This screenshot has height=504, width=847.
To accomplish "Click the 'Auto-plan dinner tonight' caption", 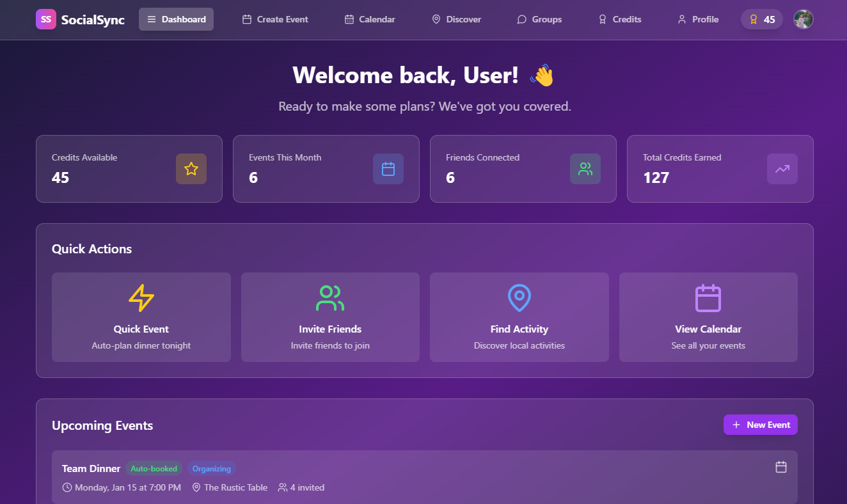I will (x=141, y=346).
